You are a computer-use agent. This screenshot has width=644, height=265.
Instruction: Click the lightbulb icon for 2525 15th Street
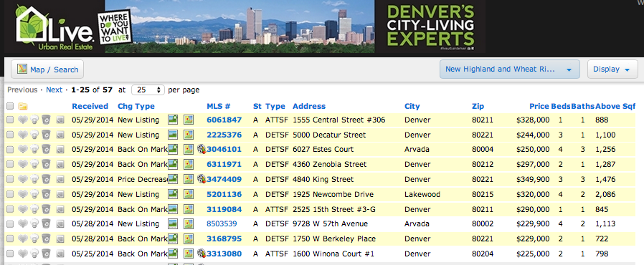[34, 209]
